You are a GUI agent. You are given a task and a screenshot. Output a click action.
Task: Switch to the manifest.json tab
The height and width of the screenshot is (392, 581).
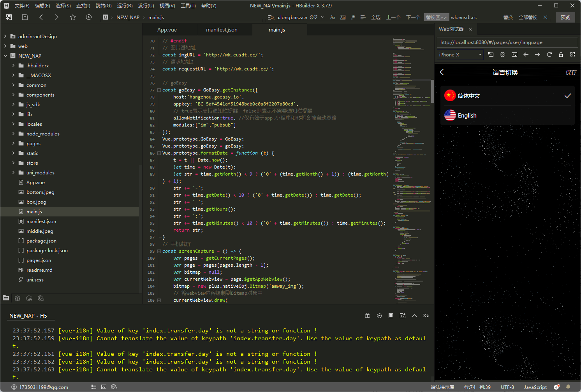click(x=222, y=30)
